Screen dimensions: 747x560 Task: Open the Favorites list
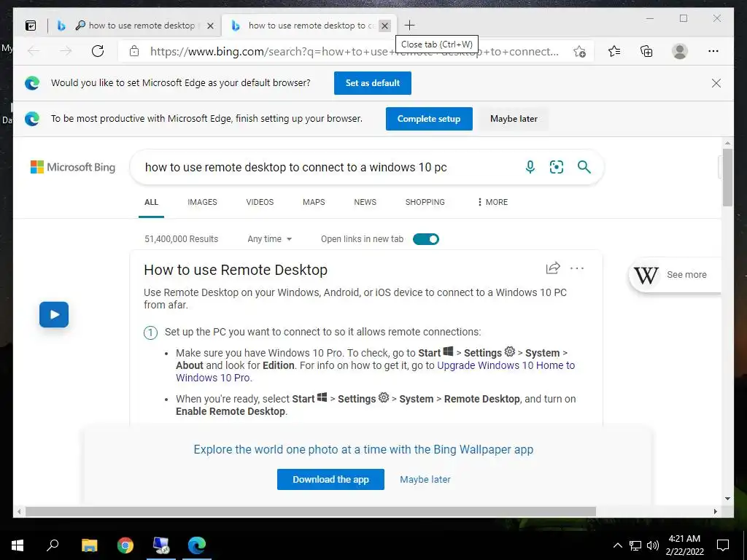[x=614, y=51]
